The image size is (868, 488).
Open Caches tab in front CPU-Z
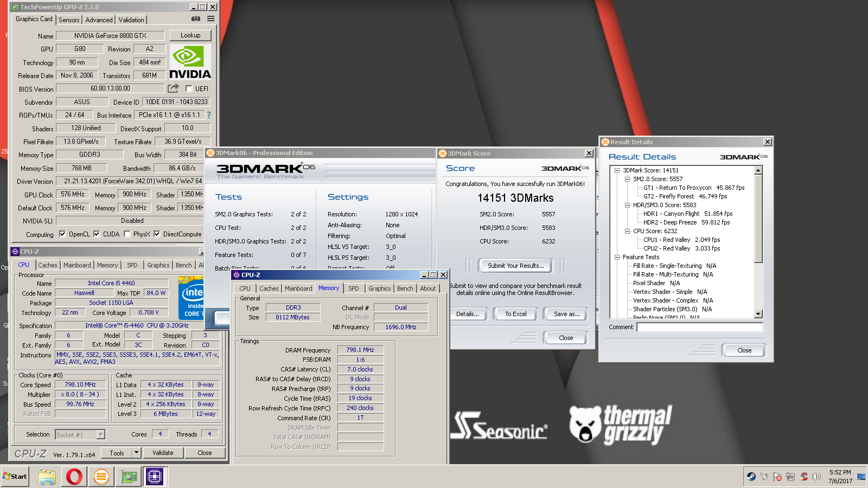pos(269,288)
